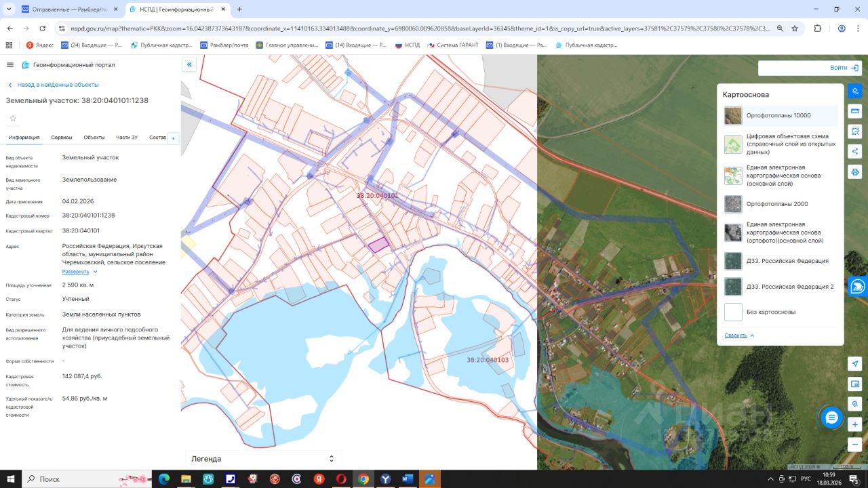The height and width of the screenshot is (488, 868).
Task: Share the current map link
Action: (x=855, y=152)
